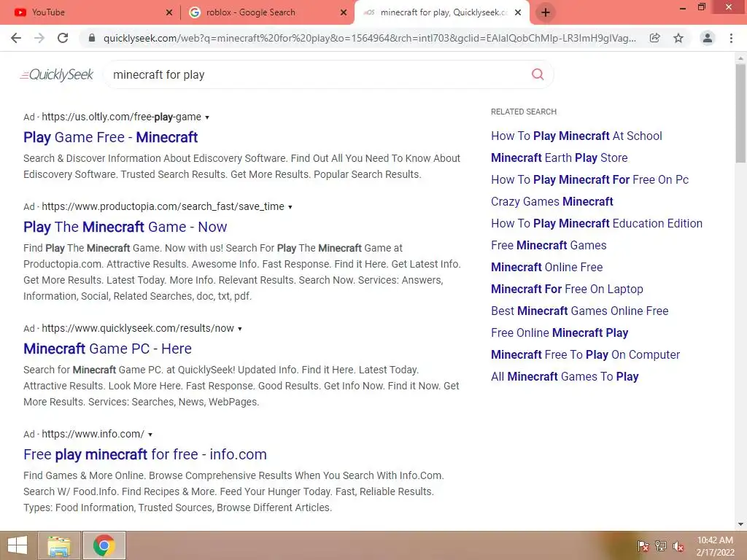Click the page vertical scrollbar thumb

[740, 113]
